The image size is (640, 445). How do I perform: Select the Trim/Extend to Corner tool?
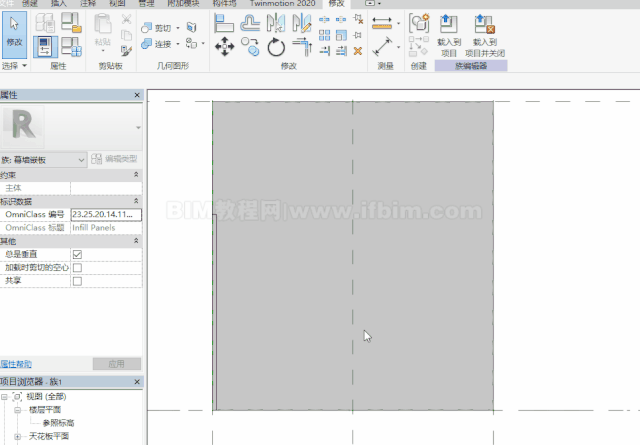(x=302, y=47)
